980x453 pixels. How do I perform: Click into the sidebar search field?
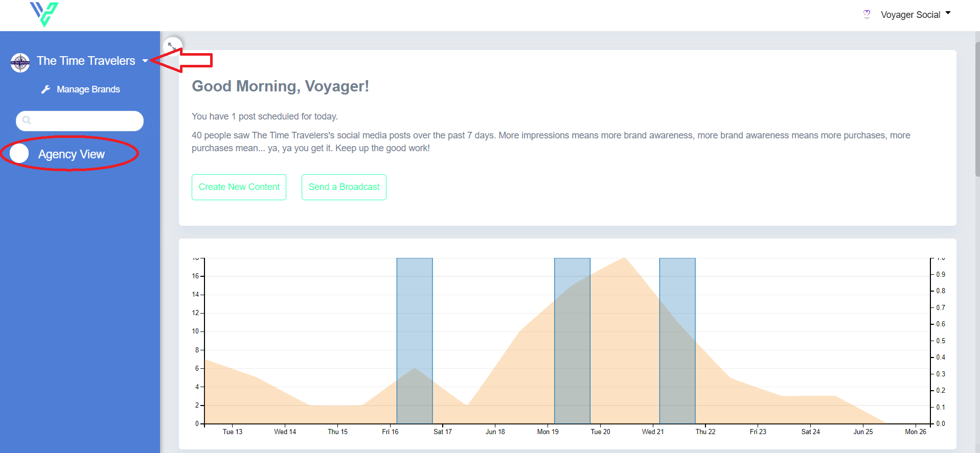(x=80, y=121)
